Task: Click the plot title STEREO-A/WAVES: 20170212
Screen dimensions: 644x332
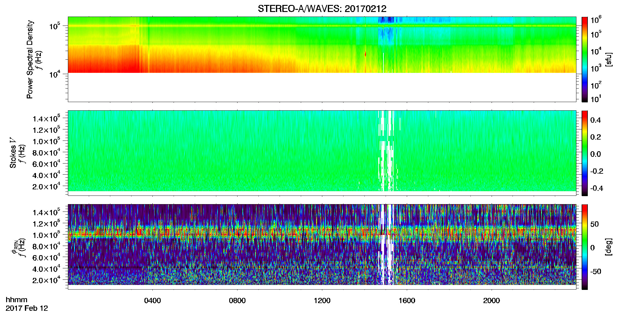Action: (322, 9)
